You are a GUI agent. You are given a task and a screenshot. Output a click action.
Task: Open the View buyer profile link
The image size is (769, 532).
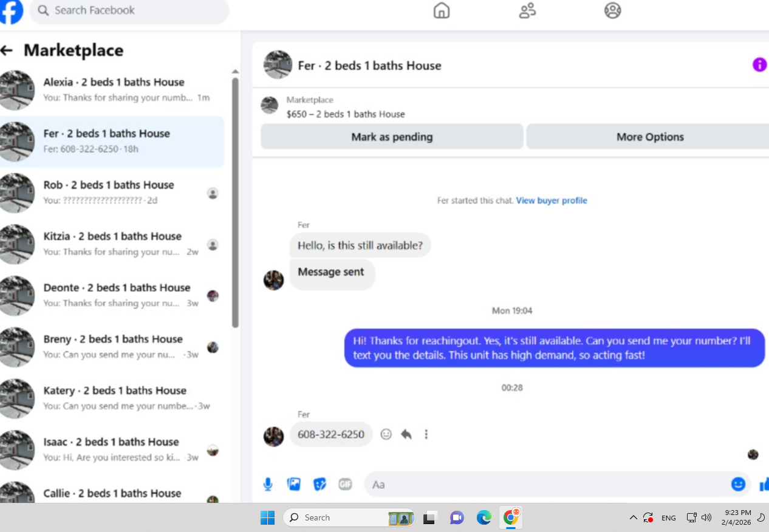[x=552, y=200]
